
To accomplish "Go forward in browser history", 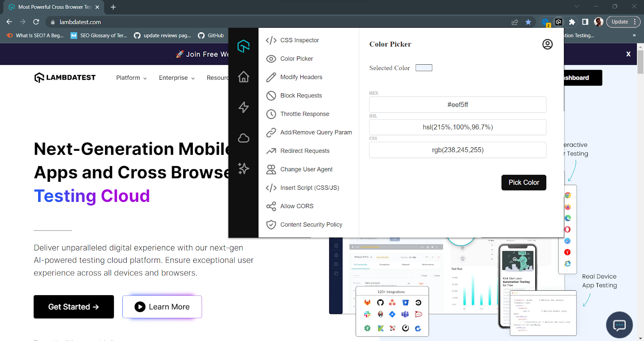I will 23,22.
